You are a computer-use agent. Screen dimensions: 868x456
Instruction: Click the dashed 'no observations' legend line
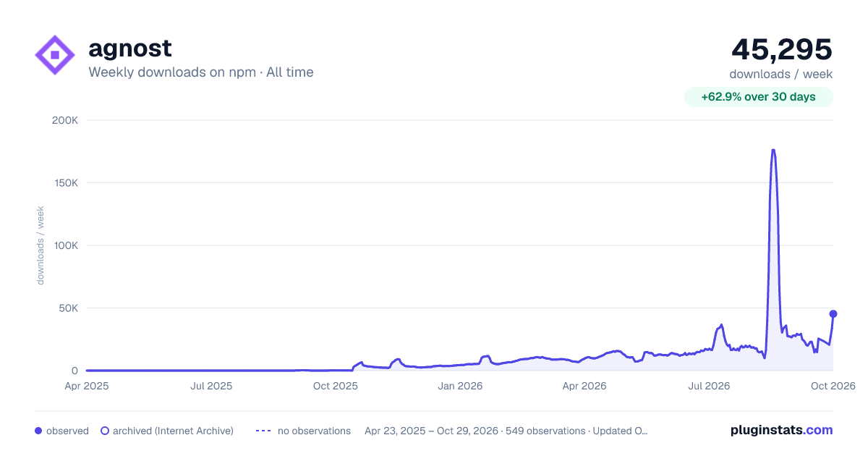[263, 431]
